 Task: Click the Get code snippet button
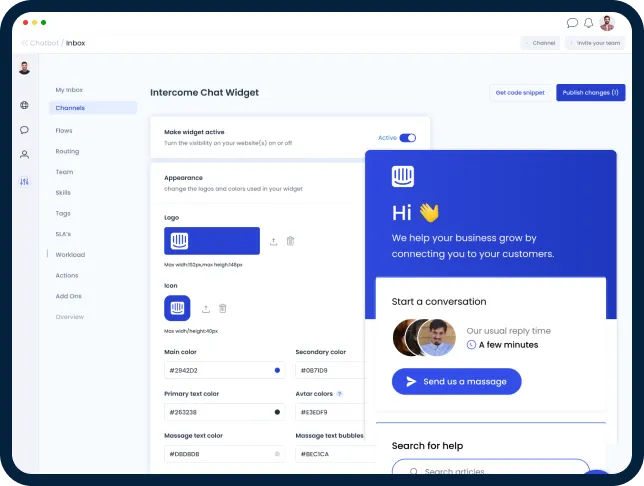click(520, 93)
